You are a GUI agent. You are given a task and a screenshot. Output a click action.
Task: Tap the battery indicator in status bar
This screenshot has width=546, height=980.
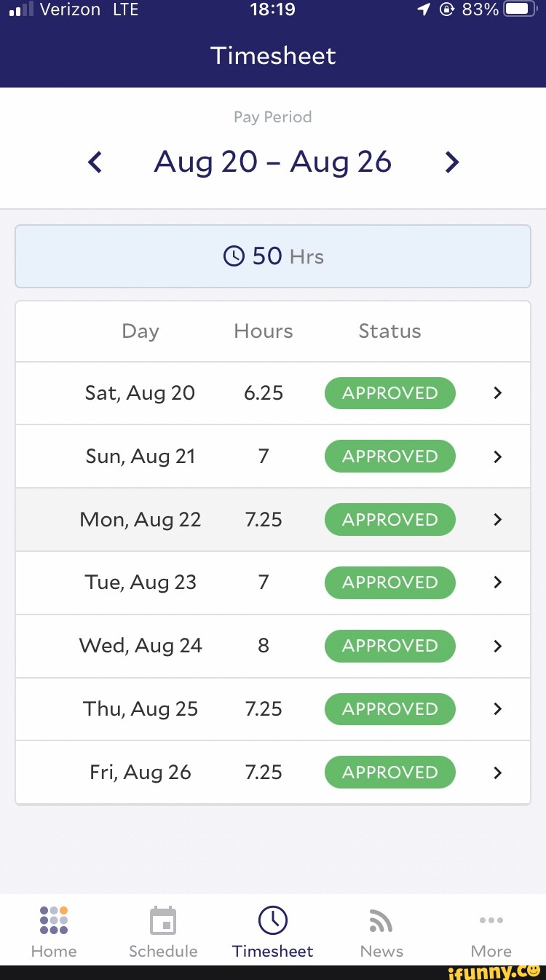[x=520, y=9]
